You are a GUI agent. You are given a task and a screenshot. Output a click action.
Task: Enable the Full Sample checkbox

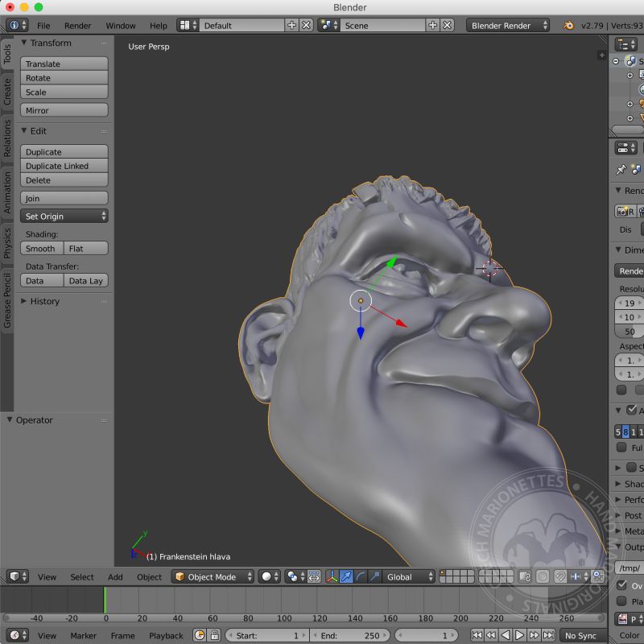[621, 448]
